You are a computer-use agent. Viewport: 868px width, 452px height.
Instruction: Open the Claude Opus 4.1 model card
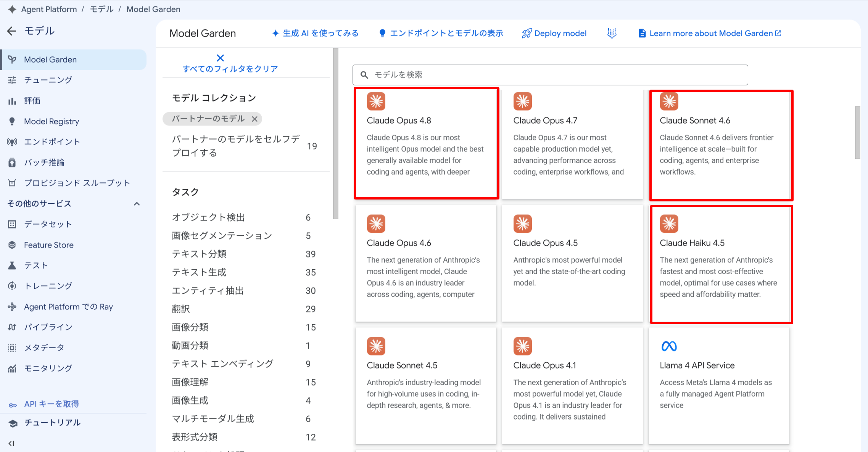[572, 386]
